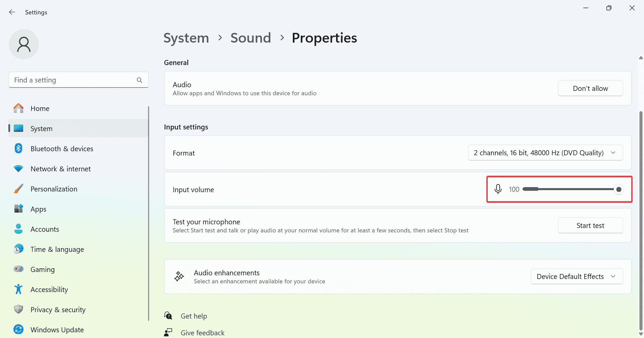Click the Audio enhancements sparkle icon
The width and height of the screenshot is (644, 338).
[x=179, y=277]
